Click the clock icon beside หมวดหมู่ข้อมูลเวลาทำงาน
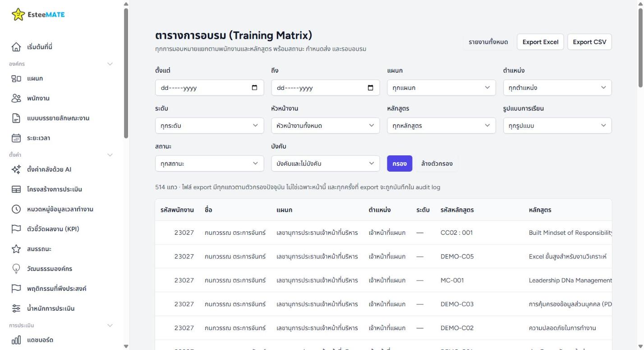Image resolution: width=644 pixels, height=350 pixels. click(16, 209)
